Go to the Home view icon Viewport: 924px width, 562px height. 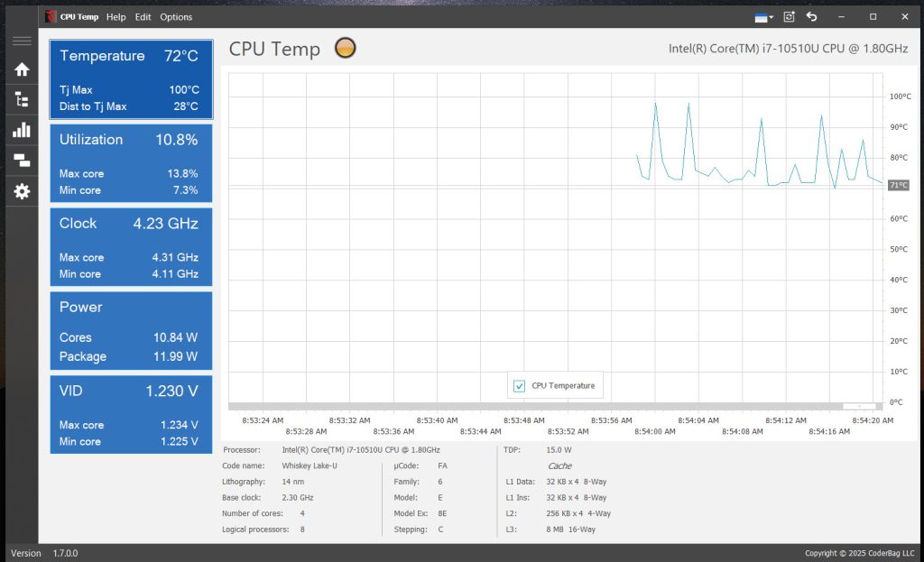click(x=22, y=69)
